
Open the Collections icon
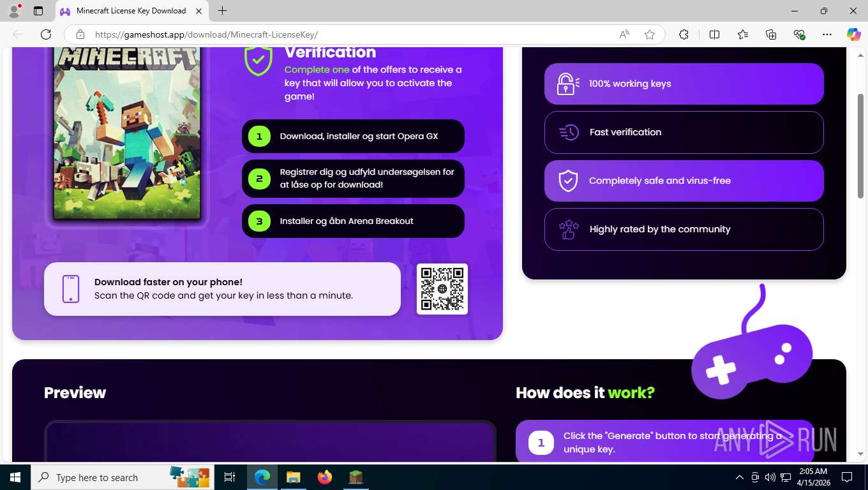point(771,34)
